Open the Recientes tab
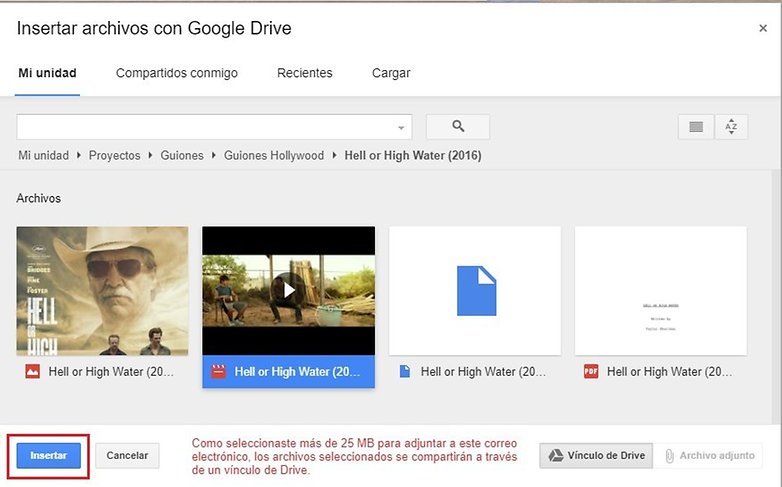The width and height of the screenshot is (782, 487). pos(305,73)
